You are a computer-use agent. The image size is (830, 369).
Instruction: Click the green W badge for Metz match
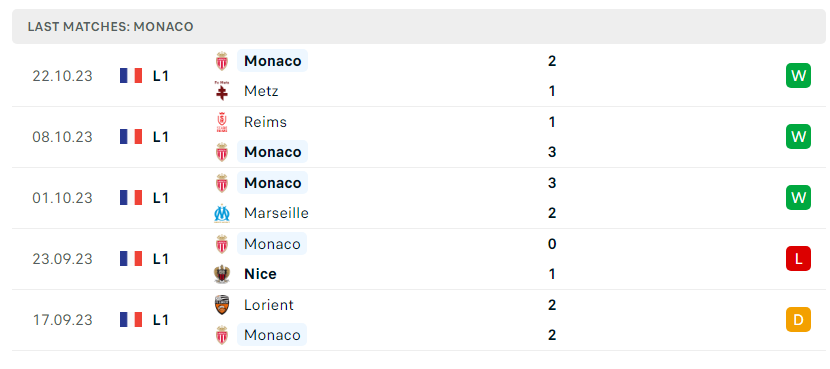[x=798, y=76]
